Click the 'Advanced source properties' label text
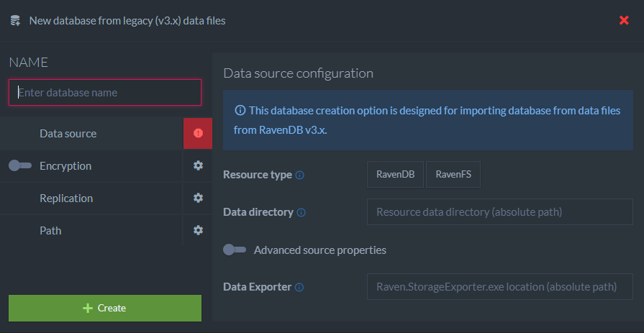Viewport: 644px width, 333px height. [320, 250]
